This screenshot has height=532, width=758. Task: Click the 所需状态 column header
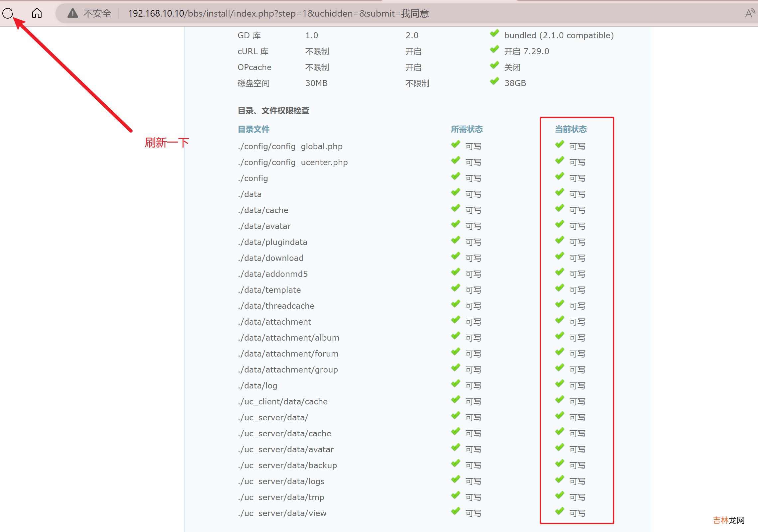point(467,129)
